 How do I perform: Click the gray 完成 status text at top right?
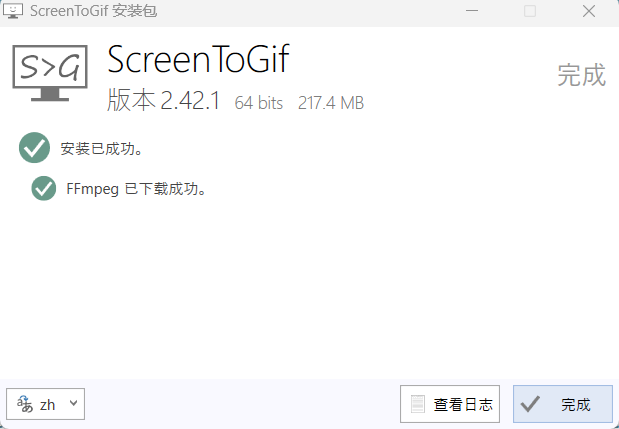coord(581,75)
